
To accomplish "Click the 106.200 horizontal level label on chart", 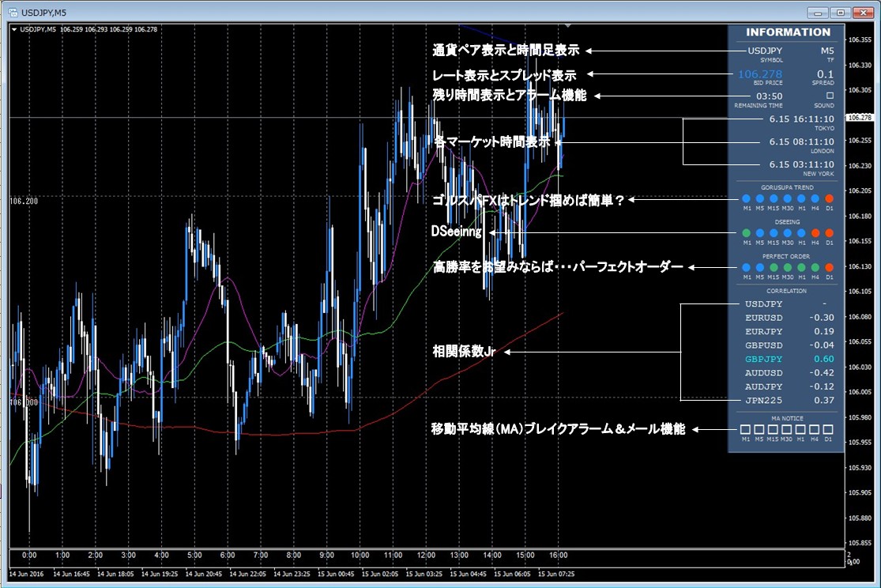I will [x=24, y=202].
